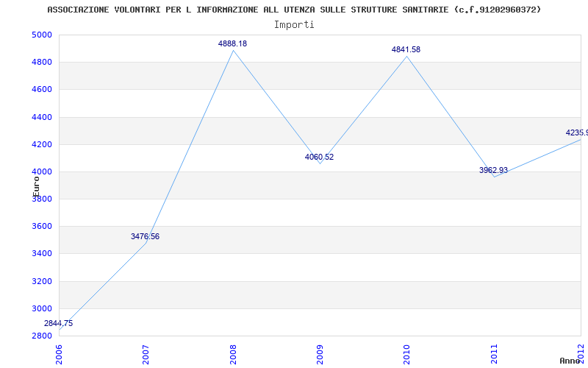Select the 4841.58 value label

[406, 49]
